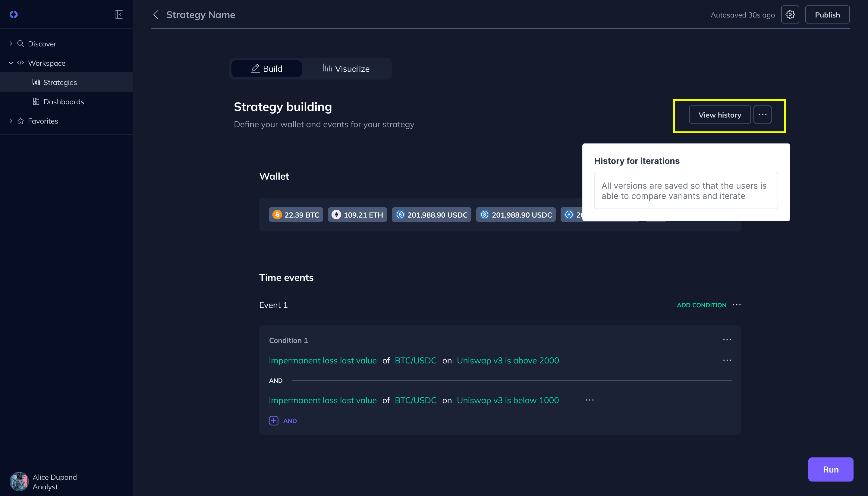
Task: Go back using the arrow icon
Action: (156, 15)
